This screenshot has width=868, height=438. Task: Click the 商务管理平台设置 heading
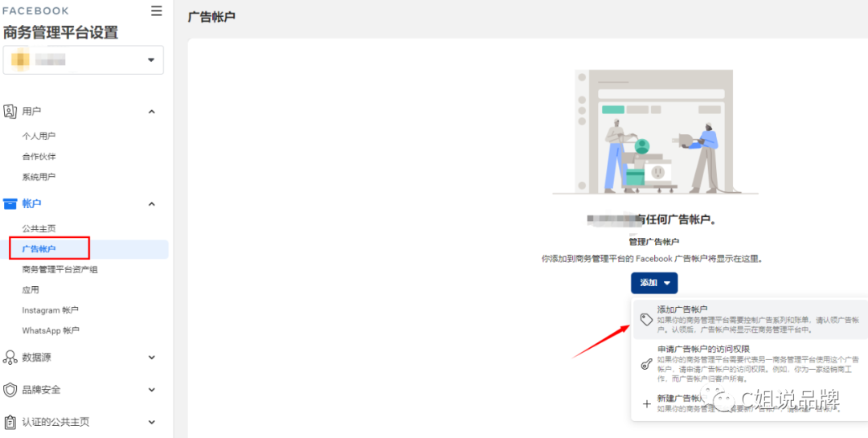point(61,33)
